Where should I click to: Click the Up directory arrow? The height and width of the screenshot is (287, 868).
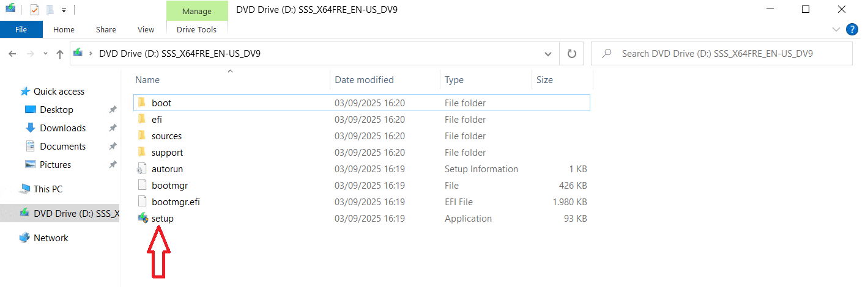point(60,54)
